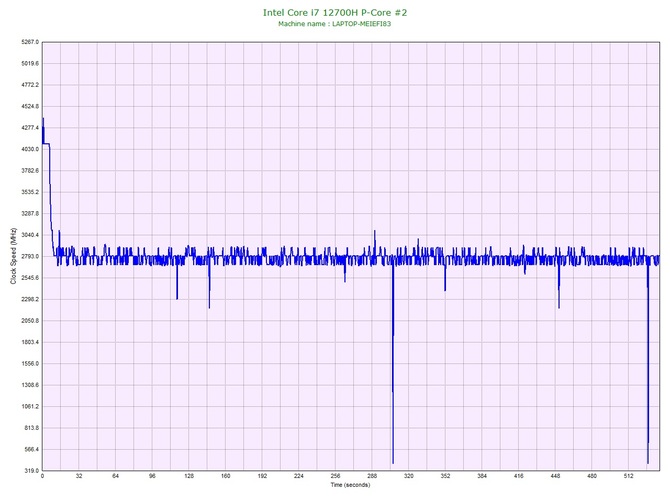Click the Y-axis label 'Clock Speed (MHz)'

[x=13, y=256]
